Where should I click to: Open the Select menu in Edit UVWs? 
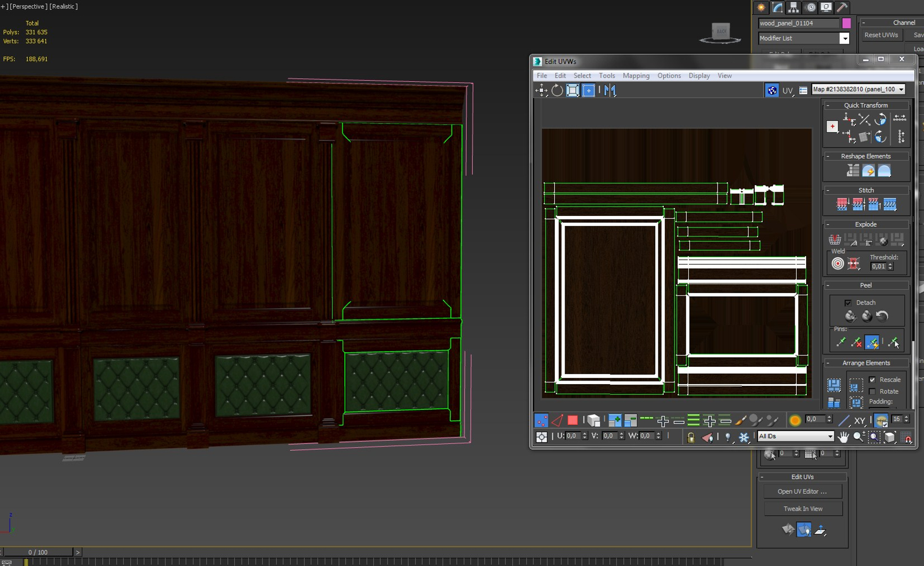(582, 75)
